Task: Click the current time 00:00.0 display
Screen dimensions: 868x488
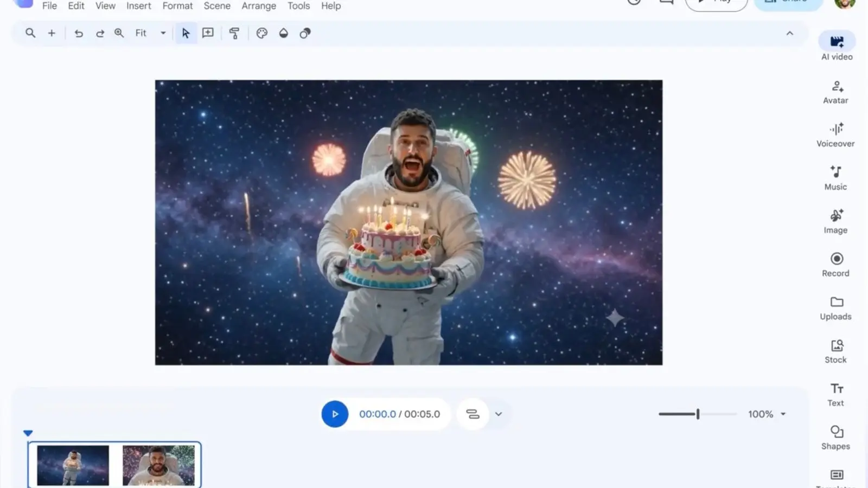Action: coord(377,414)
